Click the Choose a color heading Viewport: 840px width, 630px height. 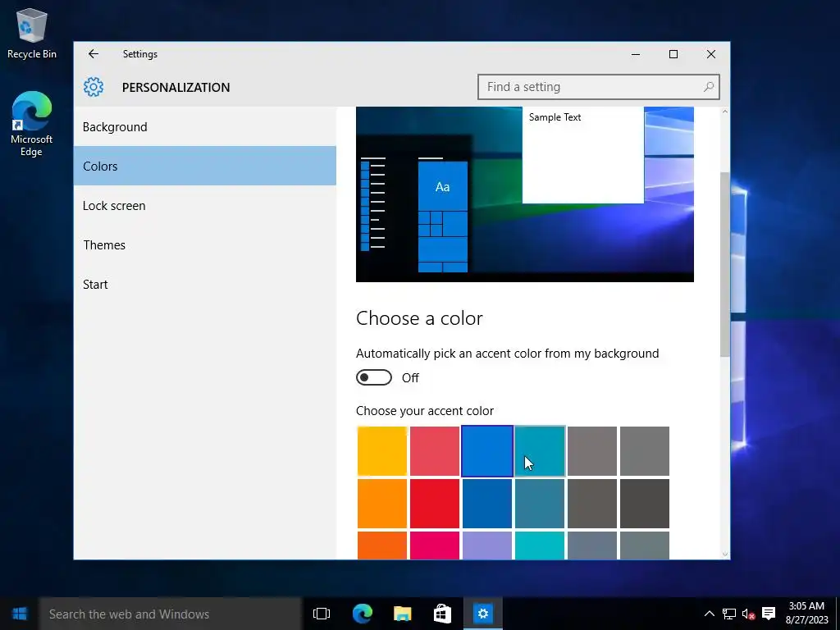point(419,318)
